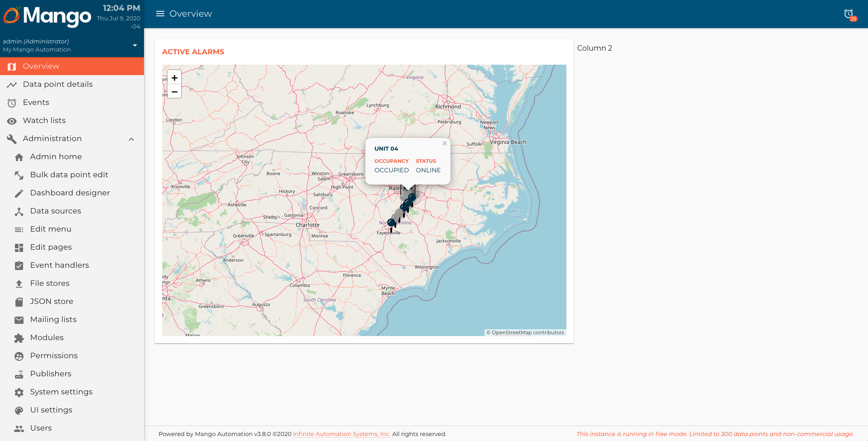
Task: Click the Publishers router icon
Action: coord(19,374)
